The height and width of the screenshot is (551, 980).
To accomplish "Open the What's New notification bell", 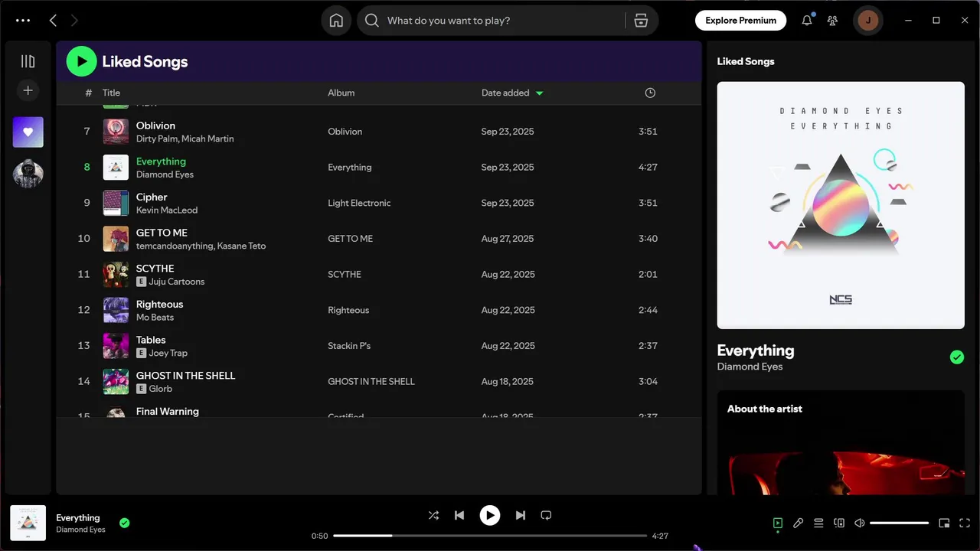I will pyautogui.click(x=807, y=21).
